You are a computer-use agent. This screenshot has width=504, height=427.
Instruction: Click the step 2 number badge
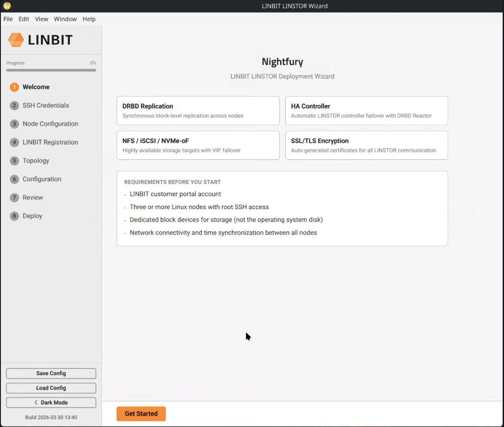14,105
